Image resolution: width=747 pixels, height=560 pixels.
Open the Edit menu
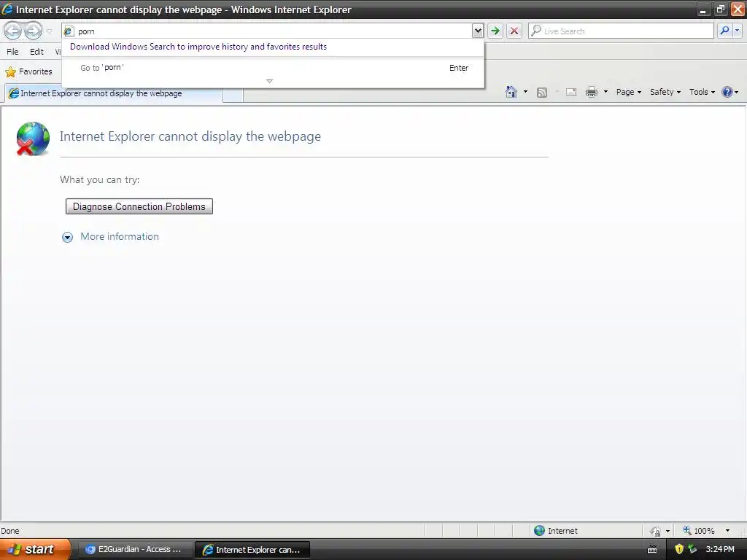36,52
